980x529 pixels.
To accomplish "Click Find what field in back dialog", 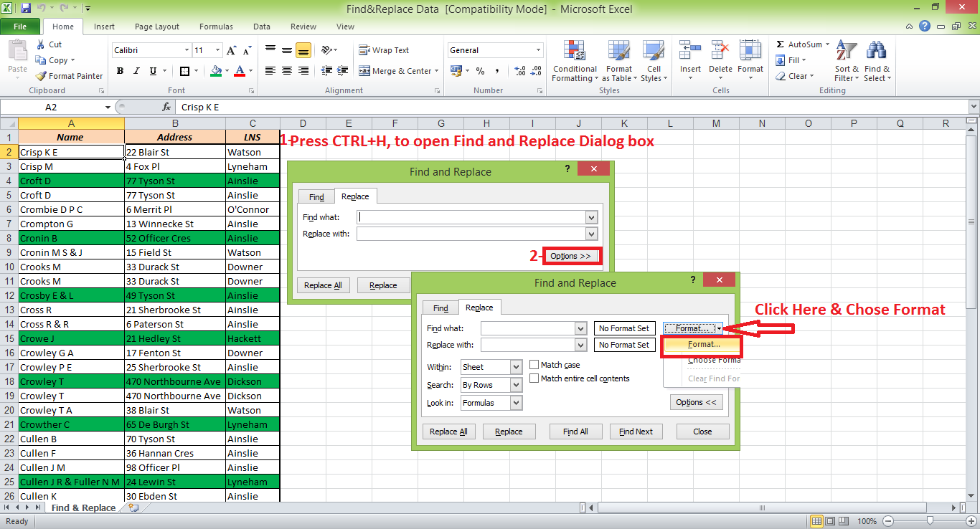I will (x=471, y=217).
